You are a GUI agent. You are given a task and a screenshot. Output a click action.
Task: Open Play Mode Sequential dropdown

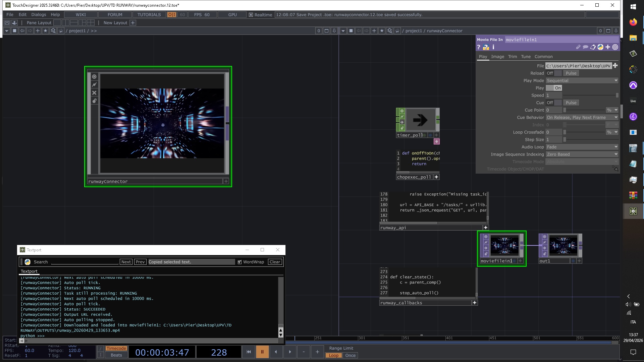point(582,81)
